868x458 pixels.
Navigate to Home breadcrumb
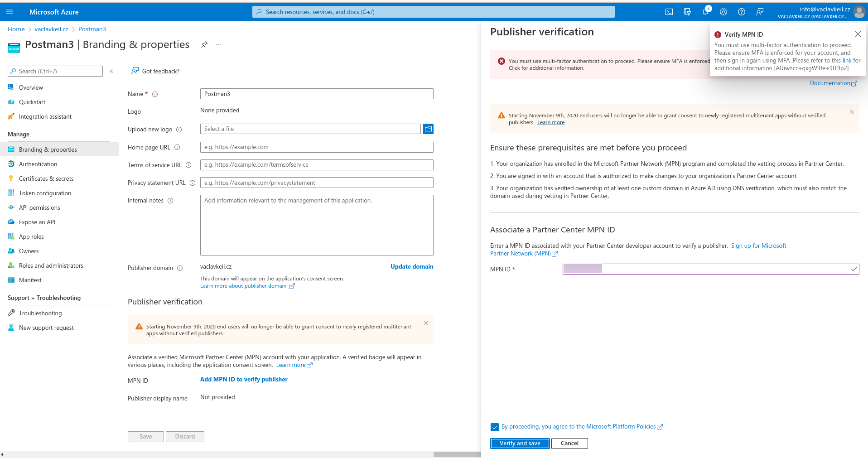(x=16, y=29)
